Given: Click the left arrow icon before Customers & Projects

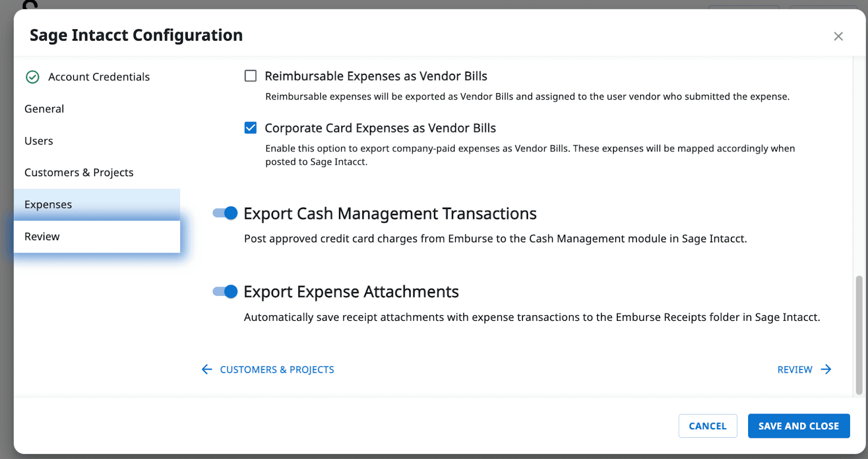Looking at the screenshot, I should (x=207, y=370).
